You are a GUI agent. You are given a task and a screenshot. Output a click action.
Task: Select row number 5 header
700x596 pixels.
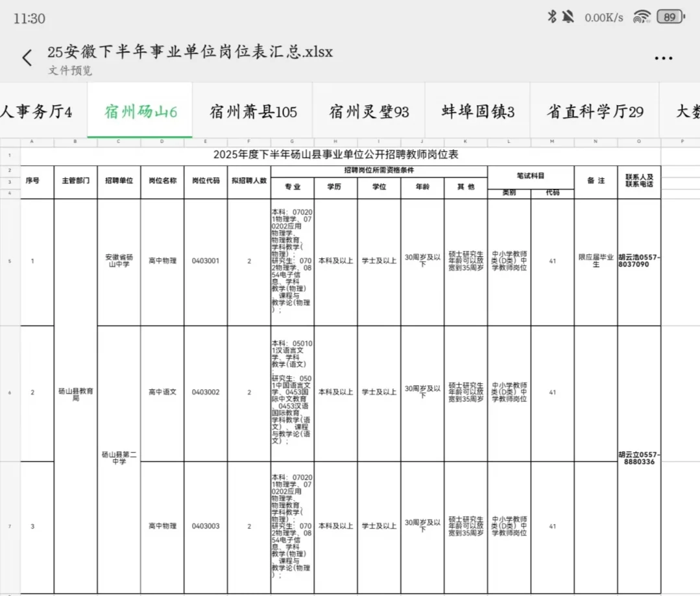tap(10, 261)
